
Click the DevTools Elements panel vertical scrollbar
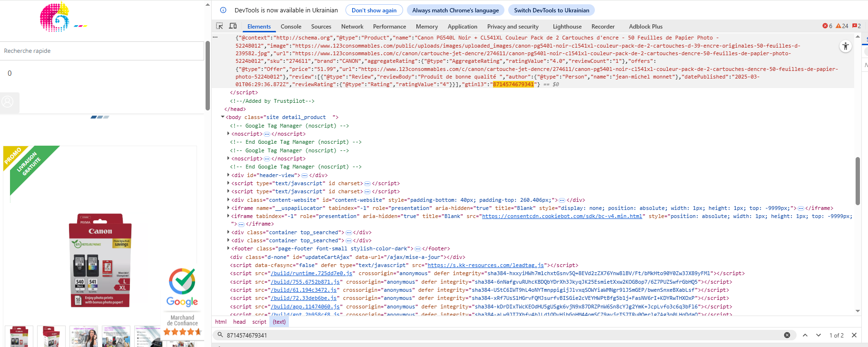[x=858, y=181]
